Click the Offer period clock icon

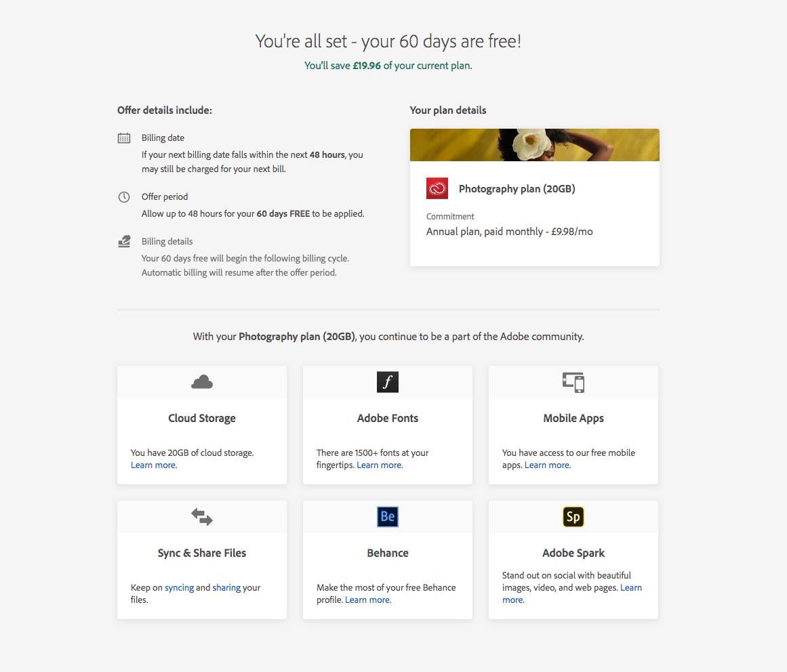pyautogui.click(x=124, y=197)
